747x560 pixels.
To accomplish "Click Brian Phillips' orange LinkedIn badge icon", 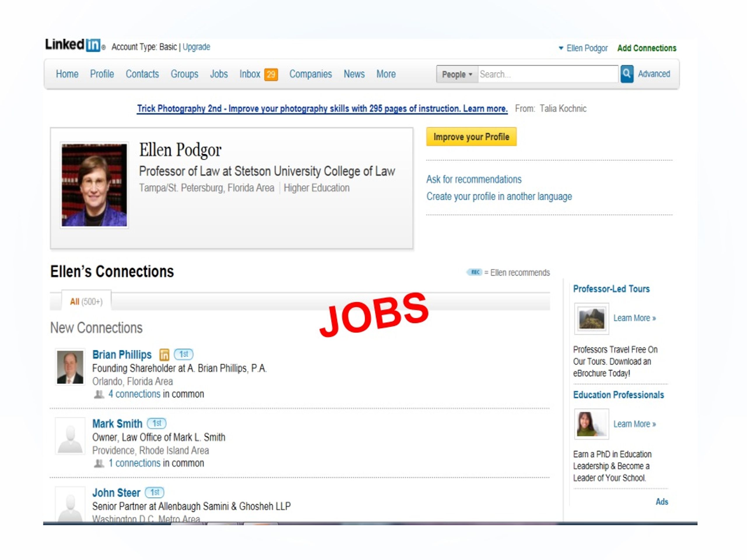I will click(x=164, y=354).
